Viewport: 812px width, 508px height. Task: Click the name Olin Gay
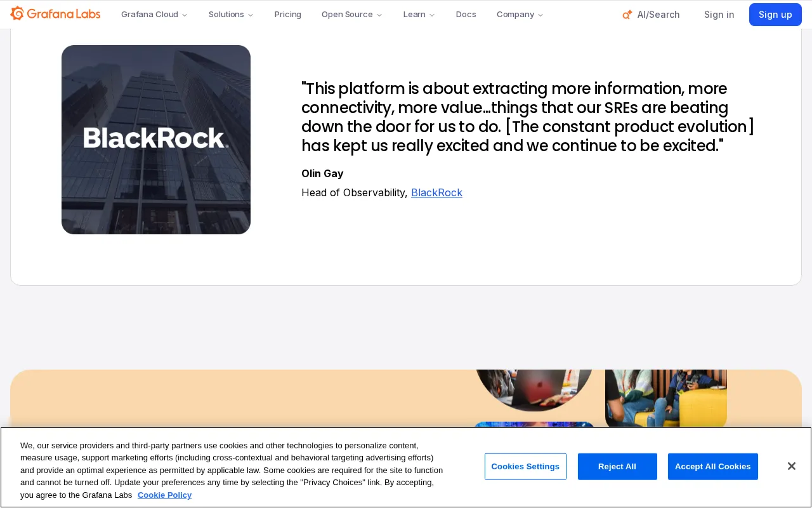click(322, 173)
